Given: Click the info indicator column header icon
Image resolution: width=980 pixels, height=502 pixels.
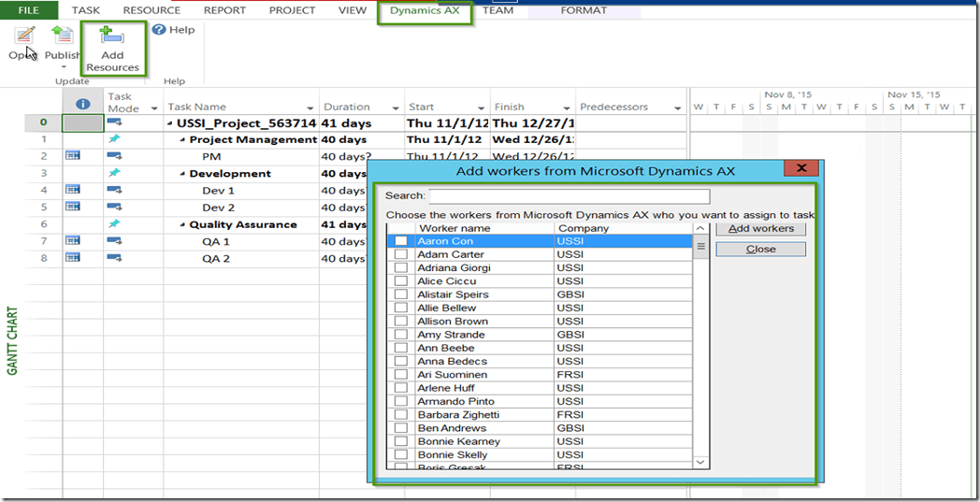Looking at the screenshot, I should 82,104.
